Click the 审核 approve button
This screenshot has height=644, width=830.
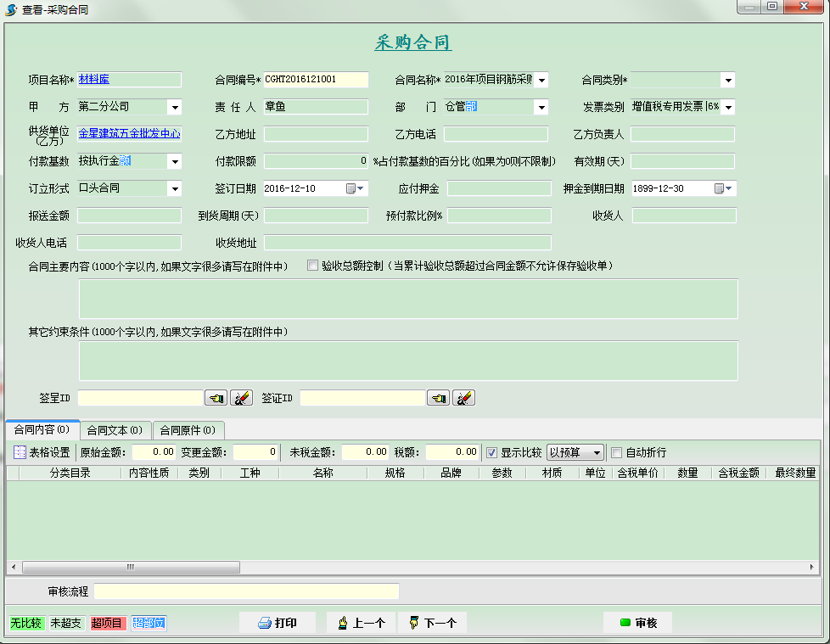coord(637,623)
